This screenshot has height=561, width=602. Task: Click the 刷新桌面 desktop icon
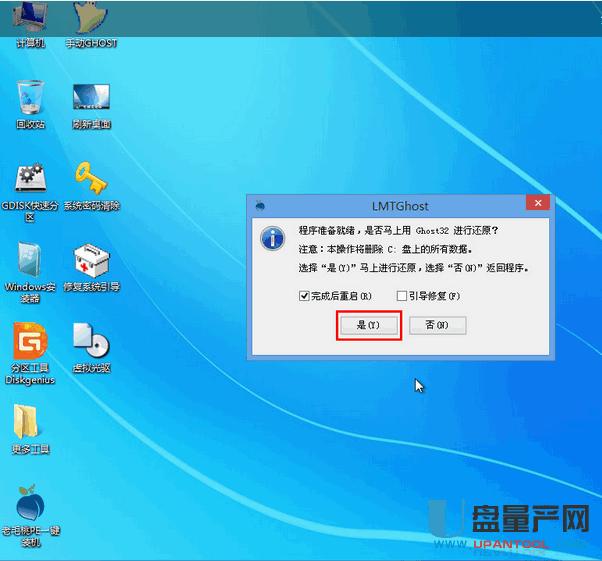click(x=90, y=99)
